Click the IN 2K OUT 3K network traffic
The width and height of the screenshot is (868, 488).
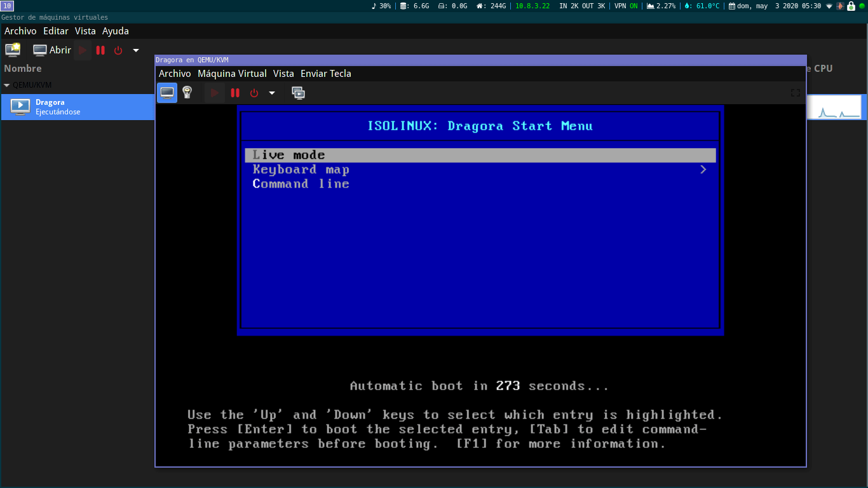click(582, 6)
